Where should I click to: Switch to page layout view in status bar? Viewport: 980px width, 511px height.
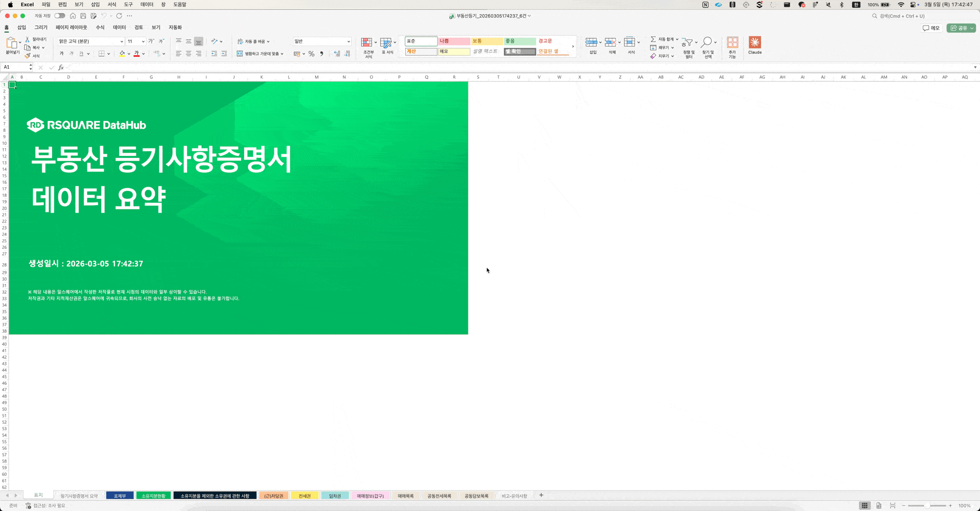(879, 506)
